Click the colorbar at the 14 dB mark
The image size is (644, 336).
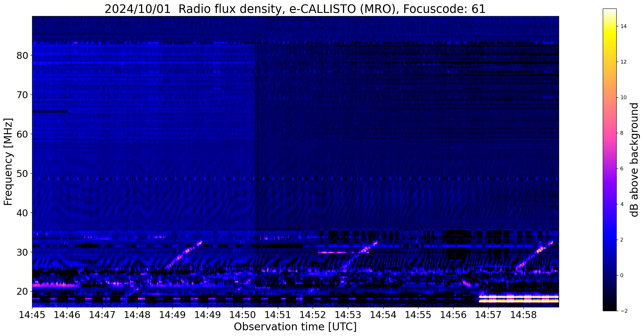609,26
